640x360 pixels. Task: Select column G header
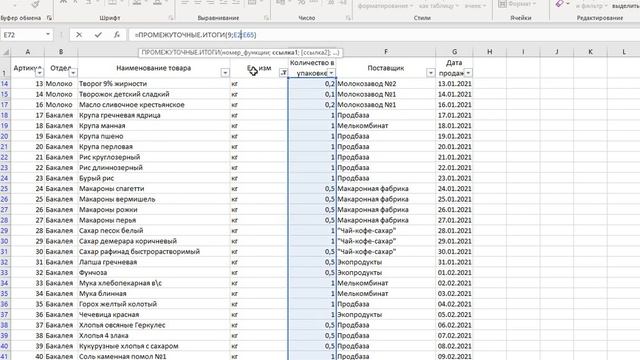[x=454, y=52]
